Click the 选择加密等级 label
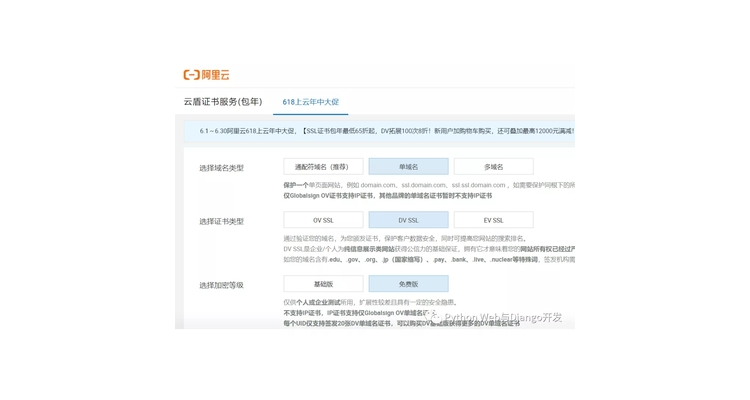The width and height of the screenshot is (750, 400). click(221, 285)
